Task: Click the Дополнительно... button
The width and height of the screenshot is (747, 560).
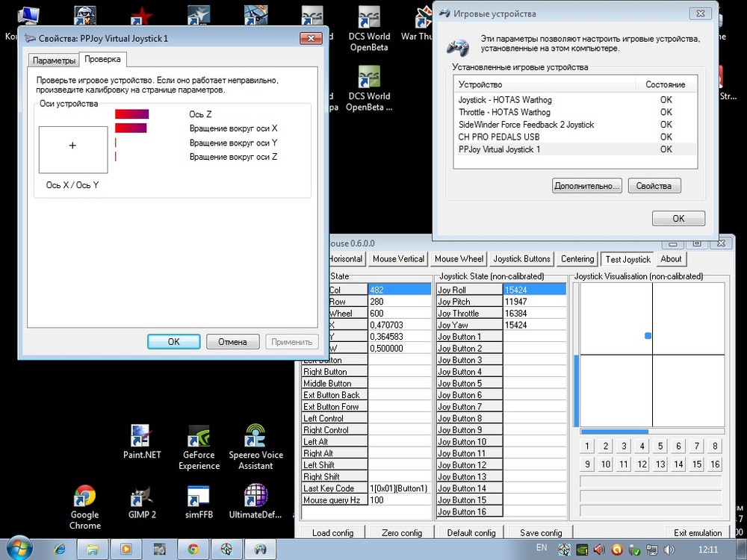Action: (x=587, y=186)
